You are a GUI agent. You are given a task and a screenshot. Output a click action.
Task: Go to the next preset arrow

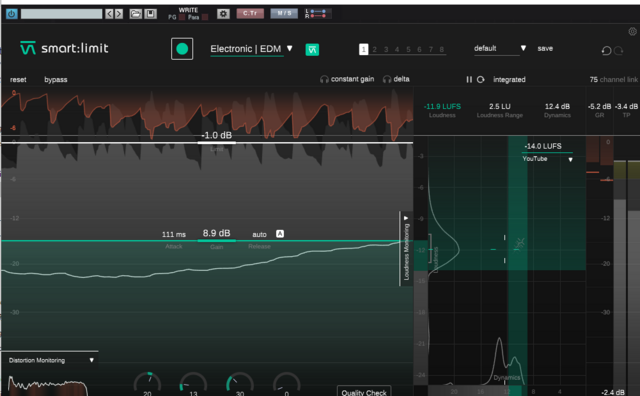point(119,14)
